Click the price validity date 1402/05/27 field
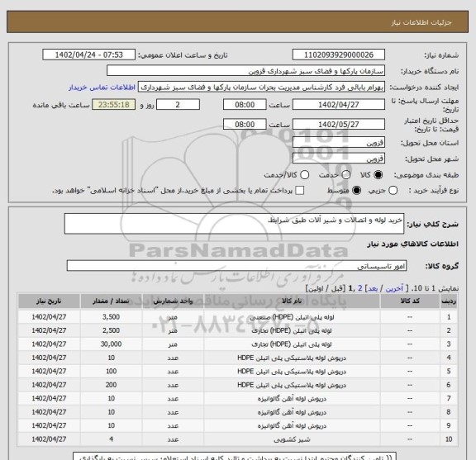Viewport: 476px width, 460px height. [339, 125]
